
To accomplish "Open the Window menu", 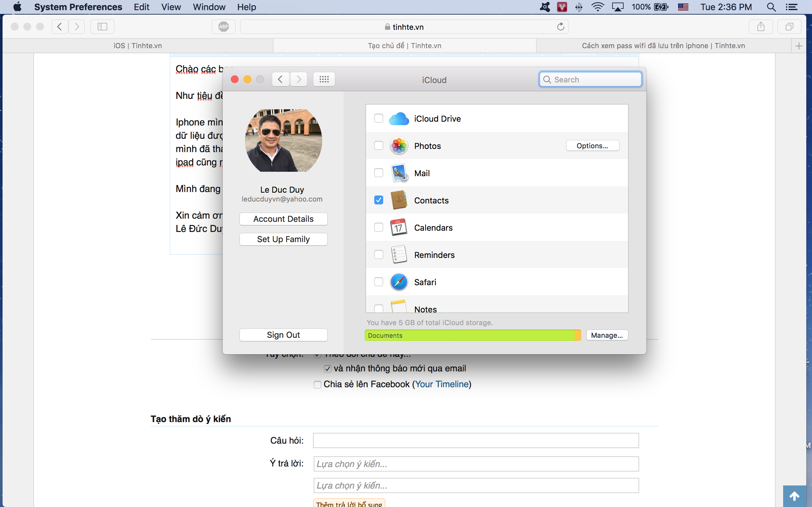I will [209, 7].
